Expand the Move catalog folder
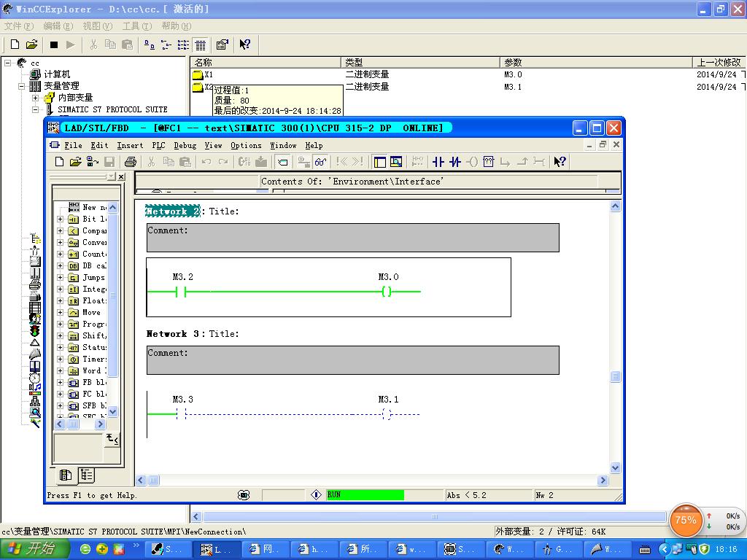Screen dimensions: 747x560 pyautogui.click(x=60, y=312)
